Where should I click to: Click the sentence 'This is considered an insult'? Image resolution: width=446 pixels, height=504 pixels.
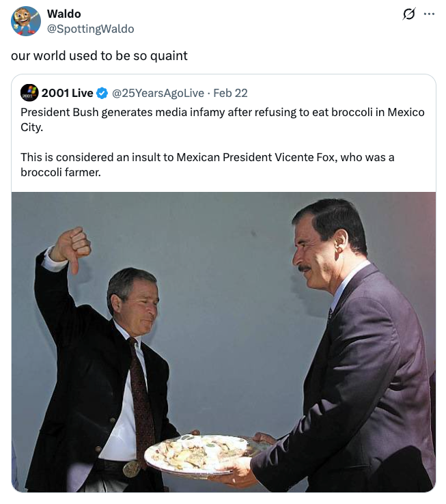pos(96,157)
